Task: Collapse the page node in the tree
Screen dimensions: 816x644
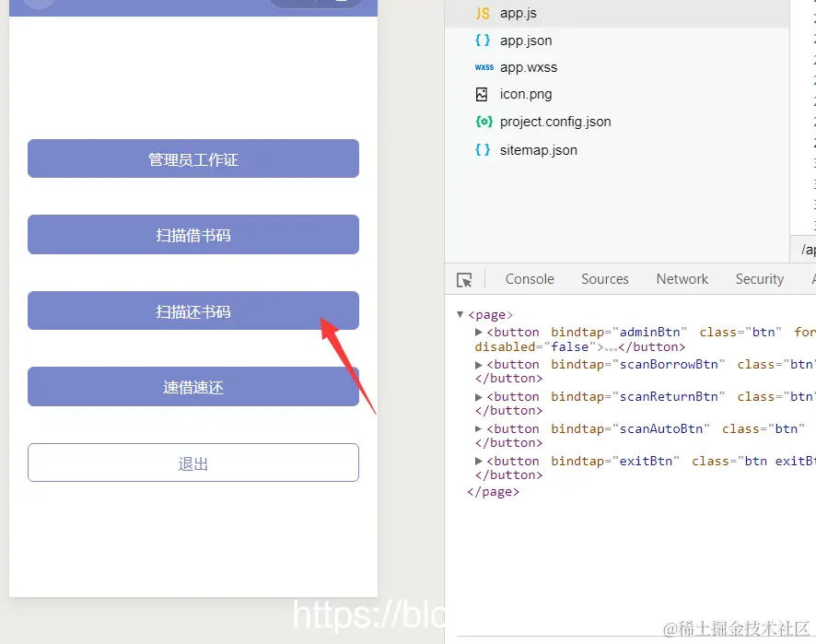Action: 460,314
